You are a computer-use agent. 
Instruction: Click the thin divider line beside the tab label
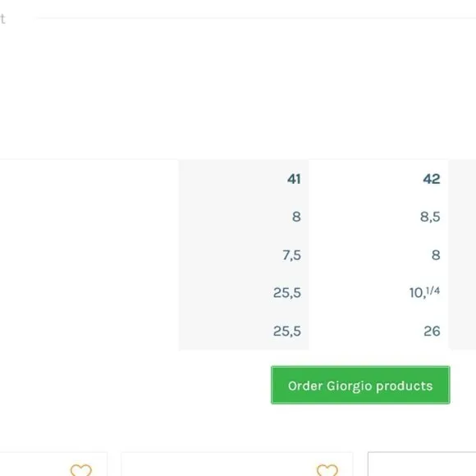click(x=256, y=18)
